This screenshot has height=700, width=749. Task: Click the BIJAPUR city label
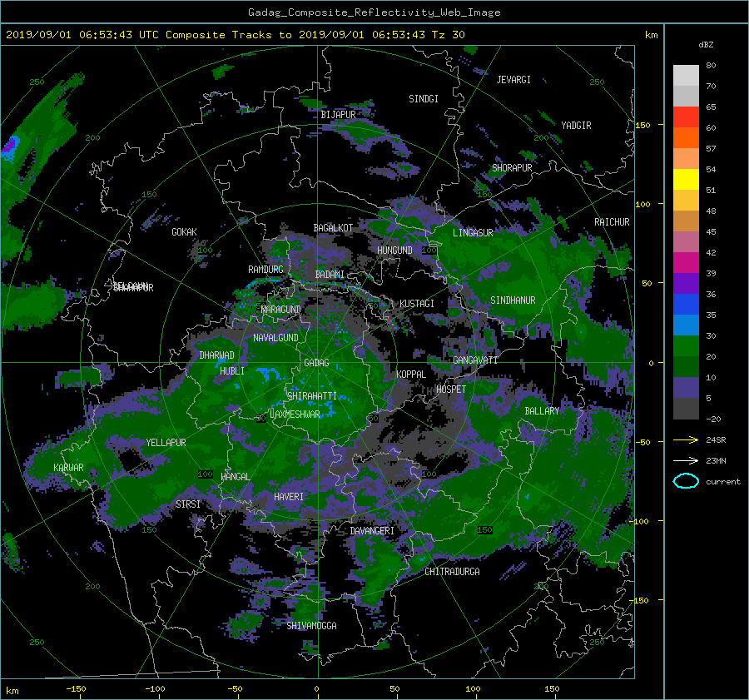[338, 115]
